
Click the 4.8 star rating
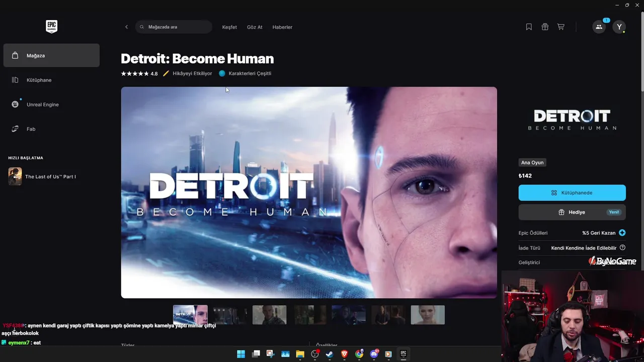(x=139, y=73)
